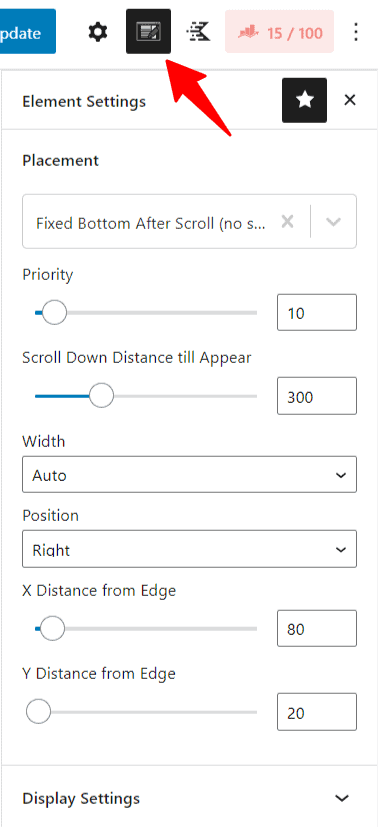The width and height of the screenshot is (378, 827).
Task: Click the star pin icon
Action: tap(304, 100)
